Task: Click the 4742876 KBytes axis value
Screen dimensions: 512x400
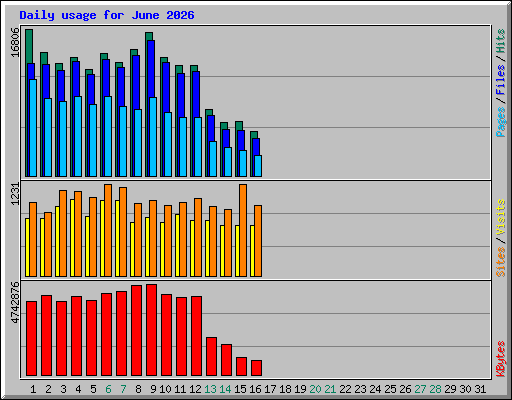Action: (x=15, y=303)
